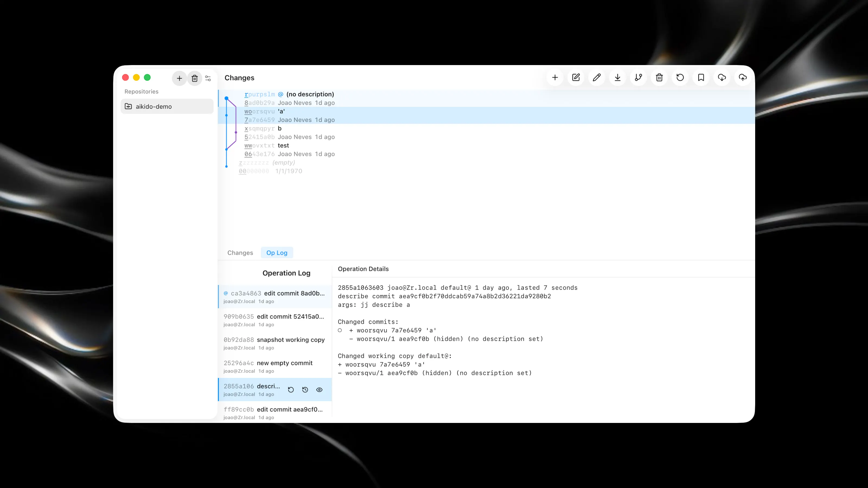Click the restore icon on operation 2855a106
The image size is (868, 488).
coord(291,390)
